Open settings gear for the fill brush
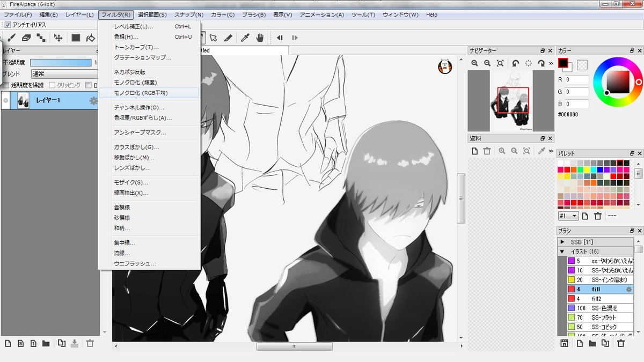Screen dimensions: 644x362 click(x=628, y=289)
